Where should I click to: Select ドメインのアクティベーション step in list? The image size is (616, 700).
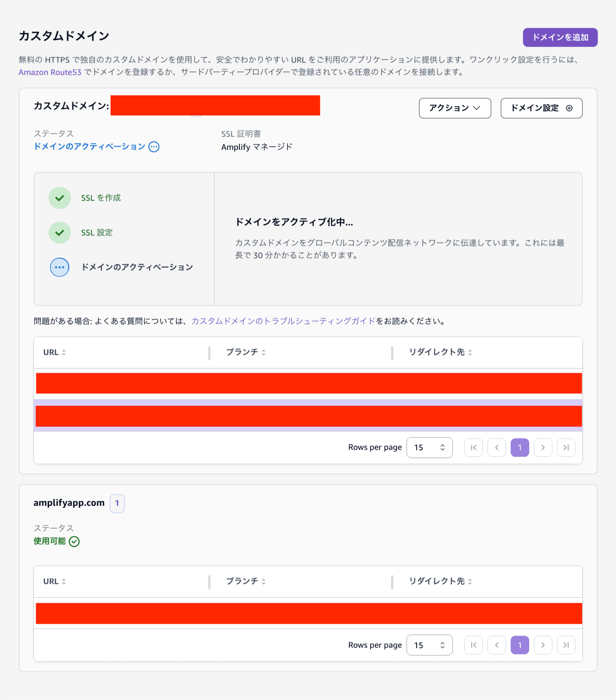tap(137, 267)
